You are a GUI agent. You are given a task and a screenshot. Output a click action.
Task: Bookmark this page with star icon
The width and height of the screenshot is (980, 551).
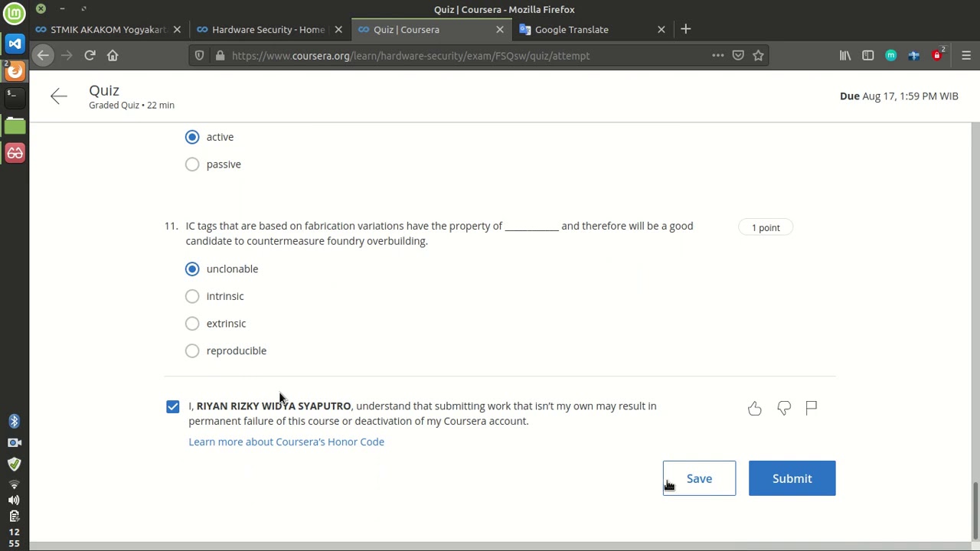[x=758, y=55]
